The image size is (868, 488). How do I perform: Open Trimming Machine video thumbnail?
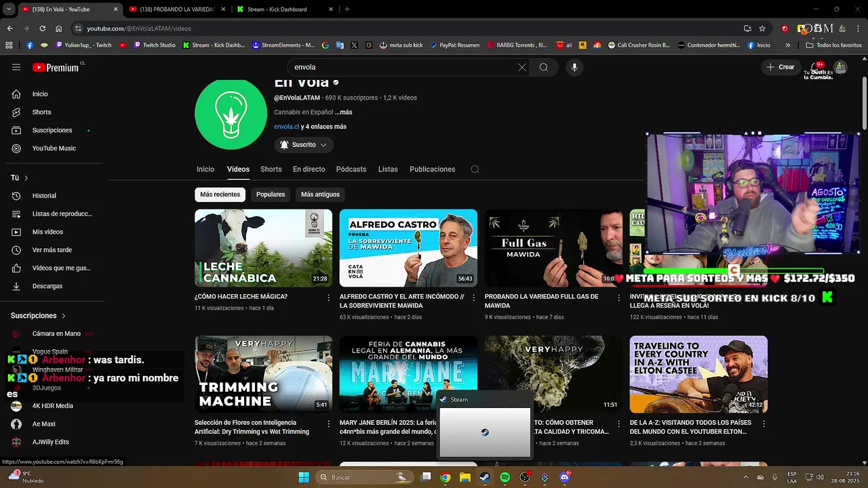coord(263,374)
